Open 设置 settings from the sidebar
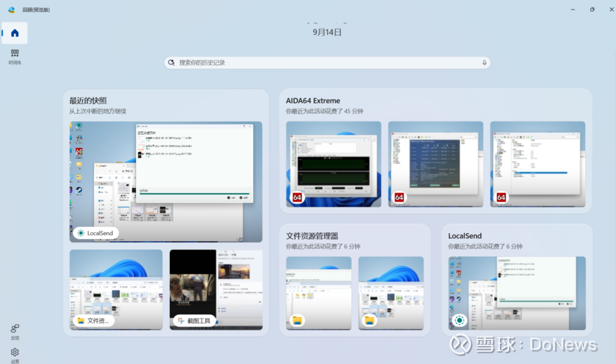This screenshot has width=616, height=364. [x=15, y=355]
